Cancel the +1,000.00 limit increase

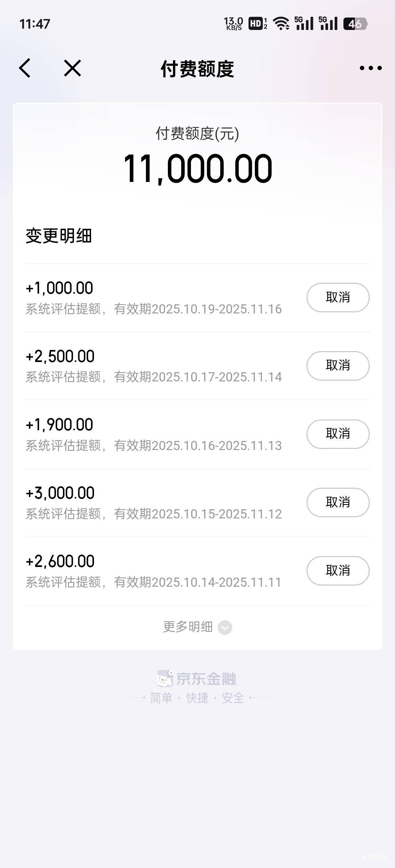click(338, 297)
